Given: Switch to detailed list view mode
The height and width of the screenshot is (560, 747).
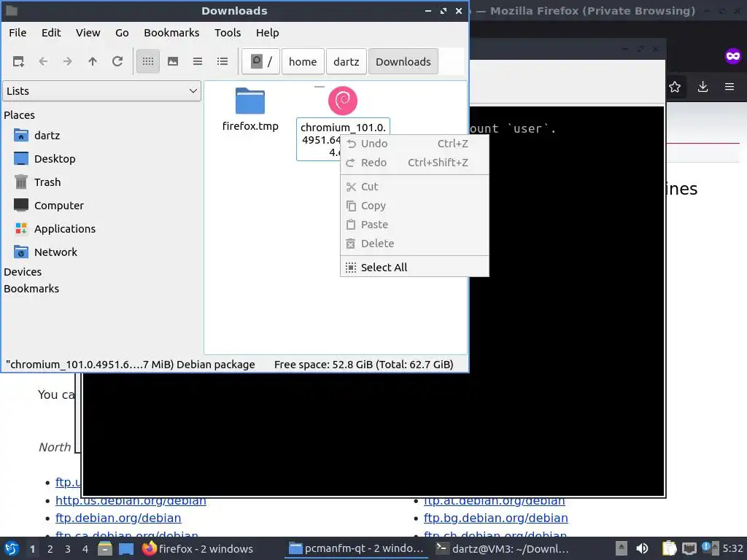Looking at the screenshot, I should (222, 61).
